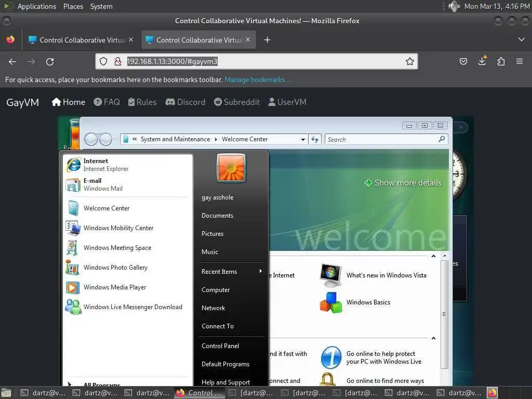Open Go online to help protect your PC
Screen dimensions: 532x399
click(x=371, y=357)
